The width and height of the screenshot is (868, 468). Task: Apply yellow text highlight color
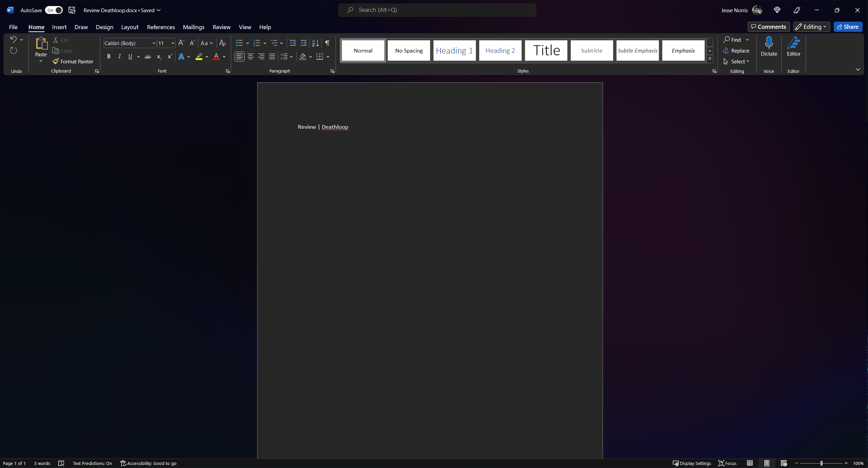[x=199, y=57]
